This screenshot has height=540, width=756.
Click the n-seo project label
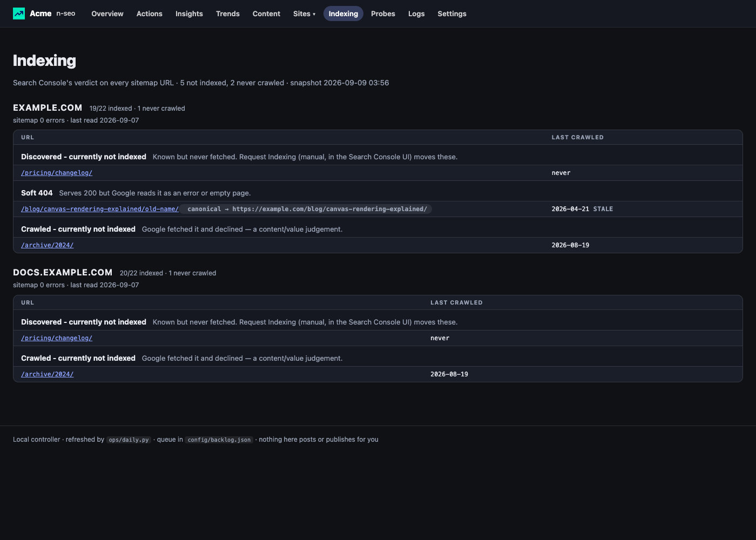click(x=66, y=13)
